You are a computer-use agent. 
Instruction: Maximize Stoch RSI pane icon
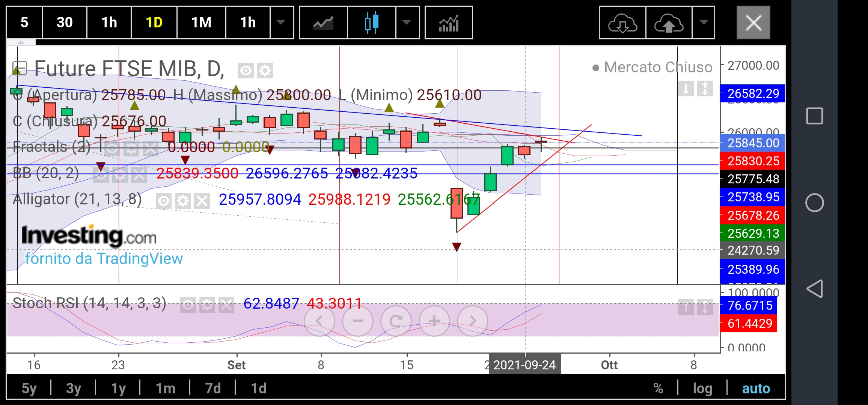pos(705,307)
